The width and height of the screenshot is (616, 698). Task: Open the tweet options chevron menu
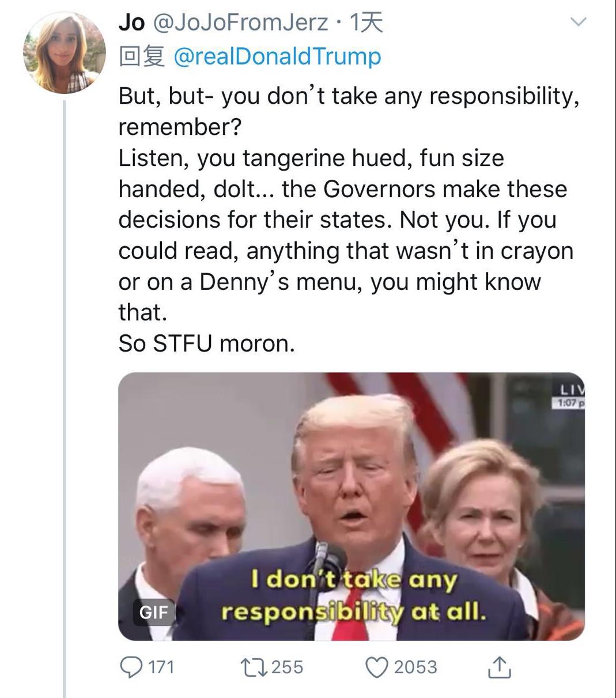point(577,22)
